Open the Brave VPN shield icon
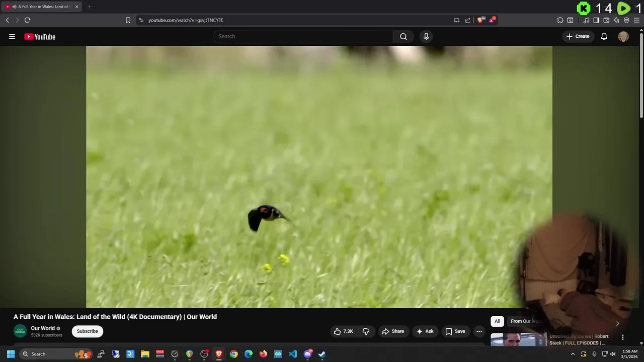 [626, 20]
